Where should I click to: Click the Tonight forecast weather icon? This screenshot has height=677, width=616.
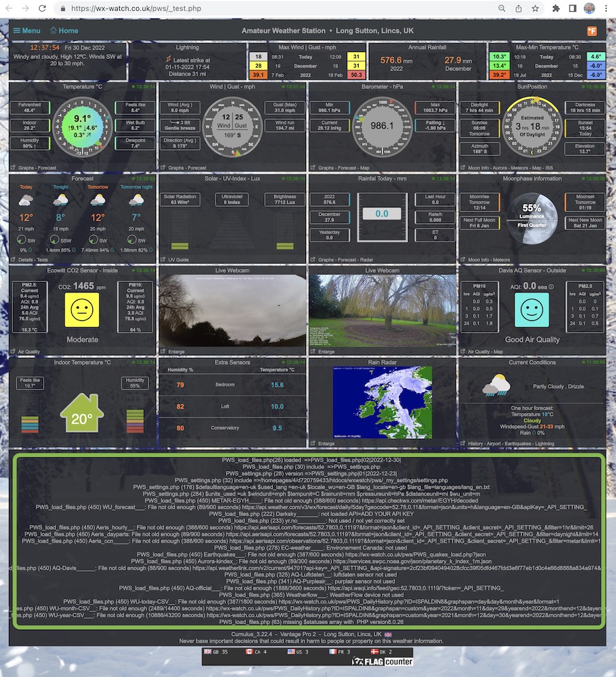click(x=60, y=200)
